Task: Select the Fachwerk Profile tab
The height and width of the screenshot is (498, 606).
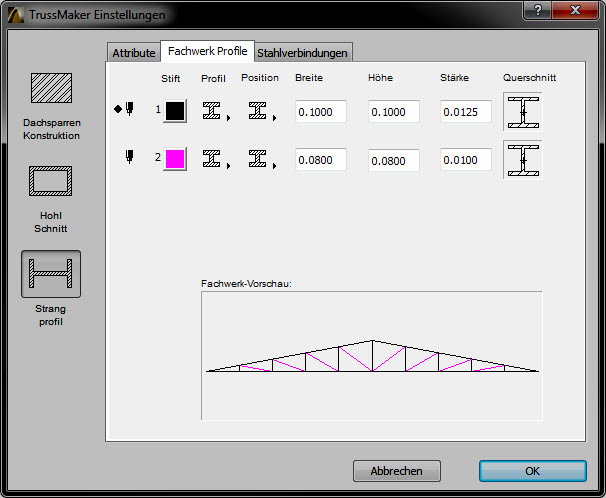Action: pos(208,51)
